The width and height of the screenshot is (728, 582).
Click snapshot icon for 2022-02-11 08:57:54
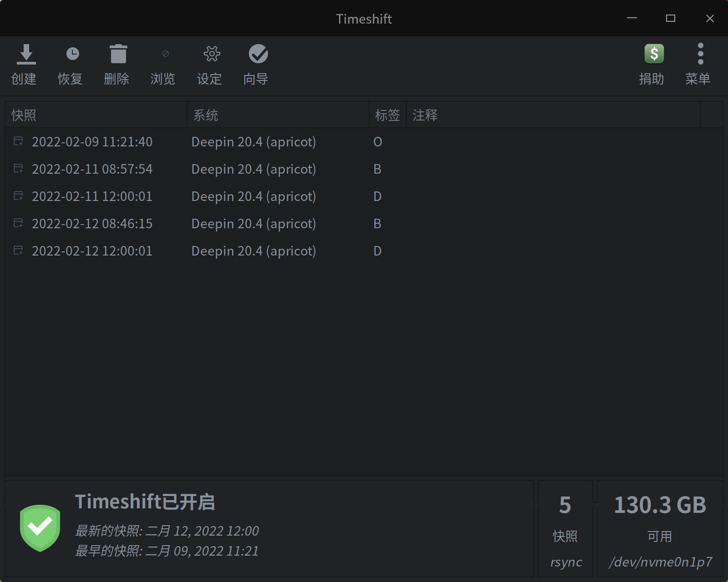18,169
